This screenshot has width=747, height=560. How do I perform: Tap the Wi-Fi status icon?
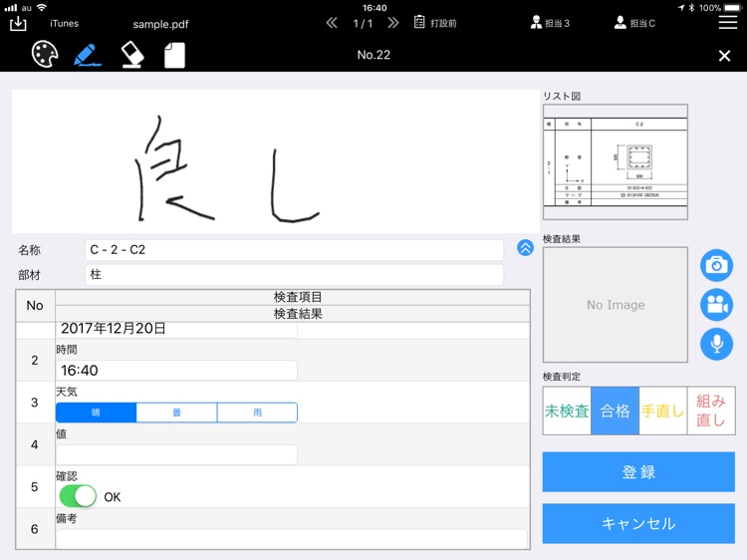point(42,7)
